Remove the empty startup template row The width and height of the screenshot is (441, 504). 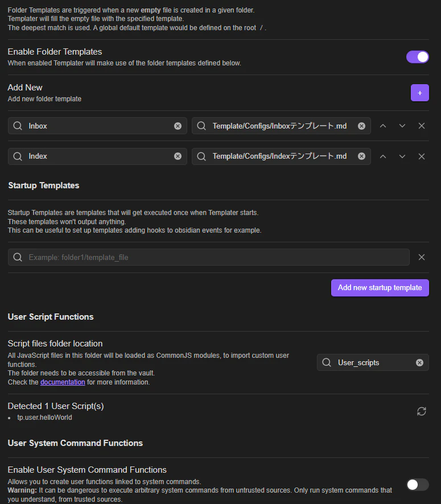click(422, 257)
